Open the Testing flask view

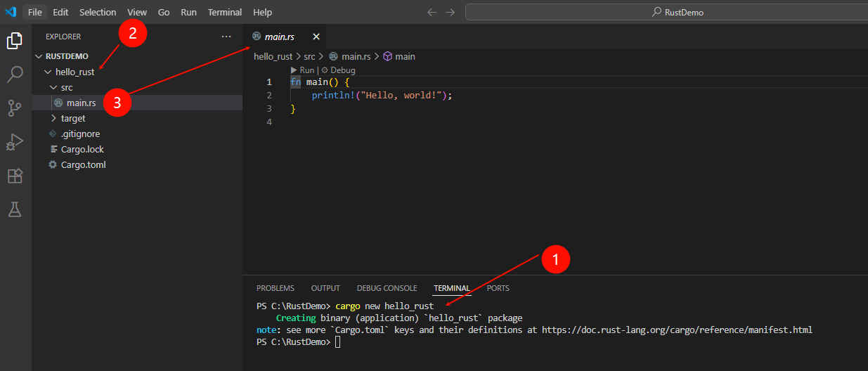pyautogui.click(x=15, y=209)
